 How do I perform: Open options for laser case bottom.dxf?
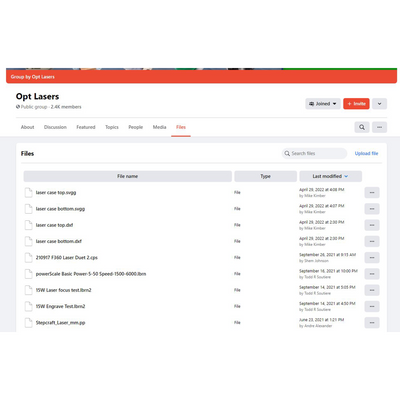point(372,241)
